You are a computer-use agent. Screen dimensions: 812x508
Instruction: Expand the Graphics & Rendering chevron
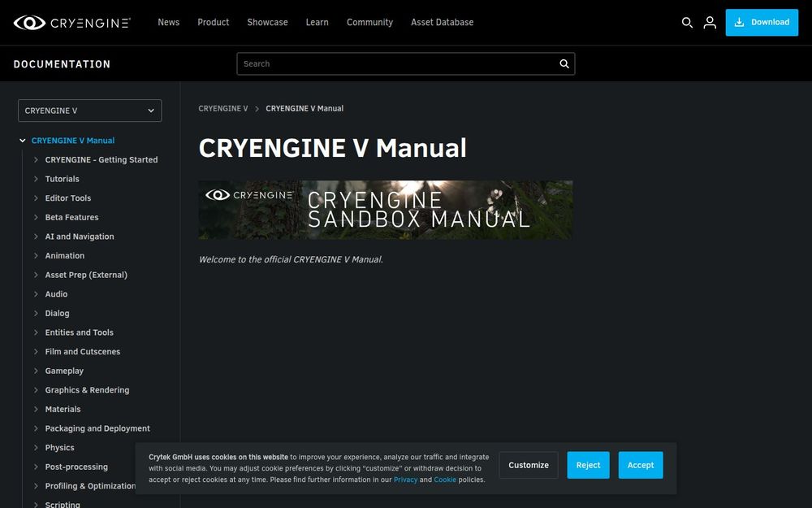[36, 390]
